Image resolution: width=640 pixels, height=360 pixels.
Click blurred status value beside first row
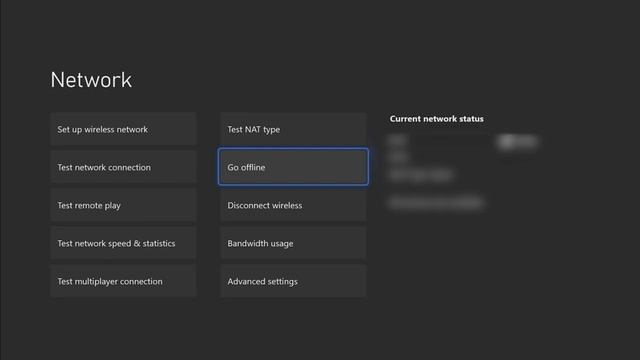click(518, 141)
